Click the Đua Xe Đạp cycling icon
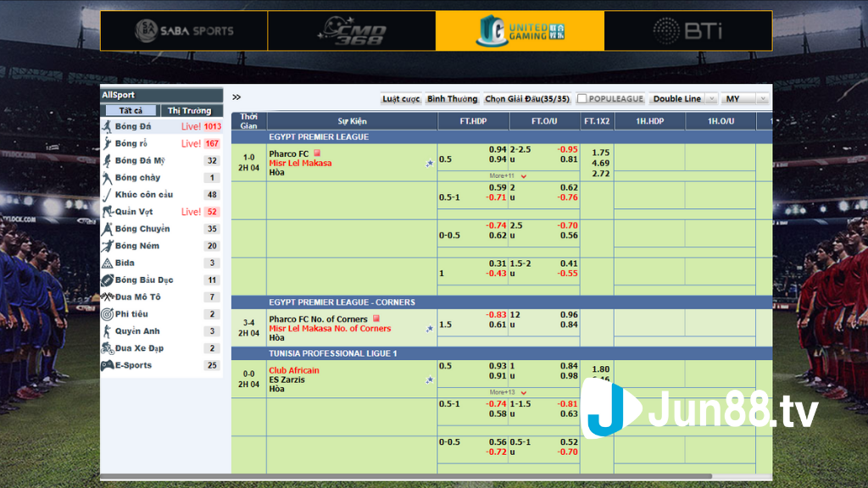This screenshot has height=488, width=868. point(107,348)
